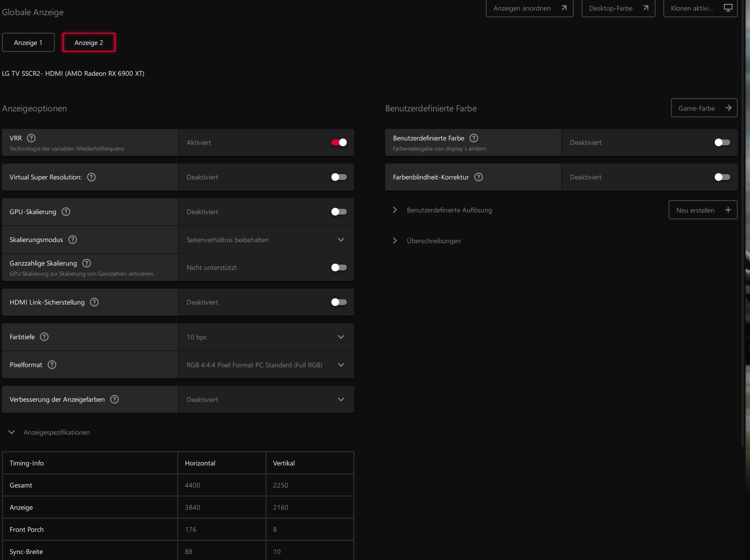Expand Benutzerdefinierte Auflösung section
750x560 pixels.
click(395, 210)
